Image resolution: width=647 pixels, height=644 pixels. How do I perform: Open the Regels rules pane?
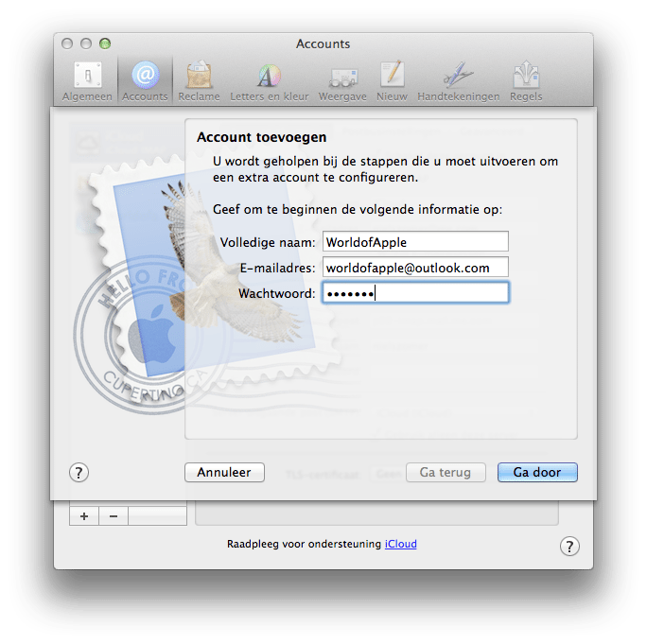[526, 81]
